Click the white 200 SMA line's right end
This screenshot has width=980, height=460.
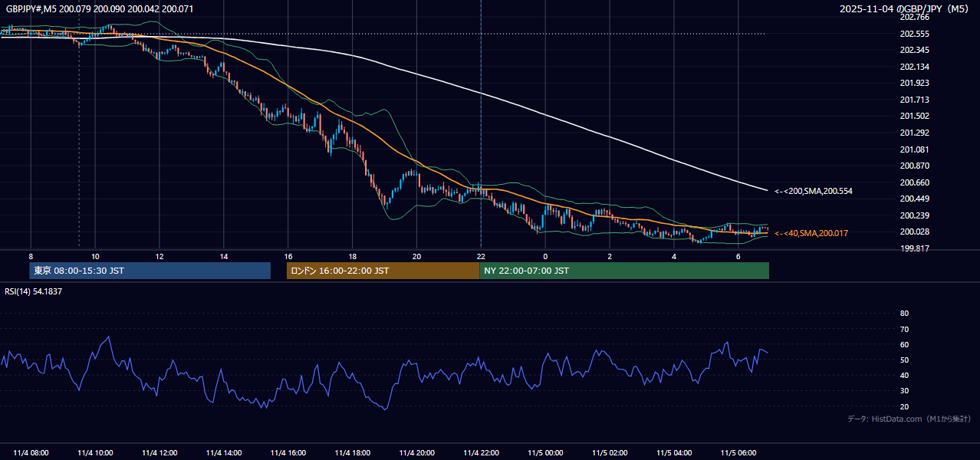pyautogui.click(x=766, y=189)
